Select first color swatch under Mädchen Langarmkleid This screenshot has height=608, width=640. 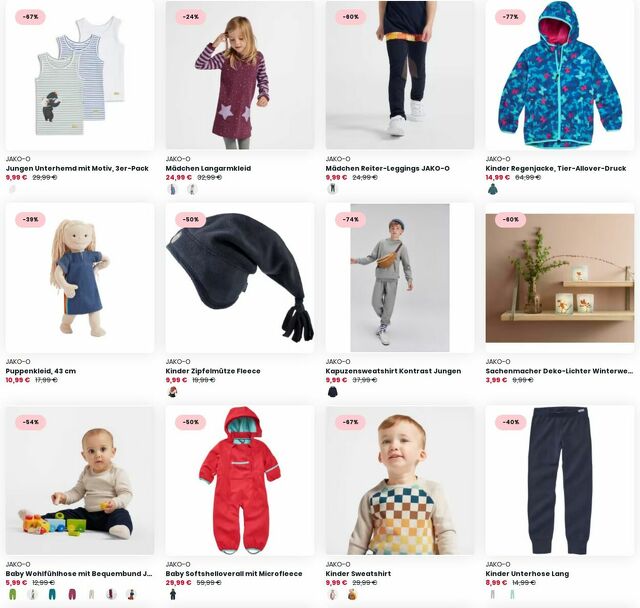(x=173, y=189)
